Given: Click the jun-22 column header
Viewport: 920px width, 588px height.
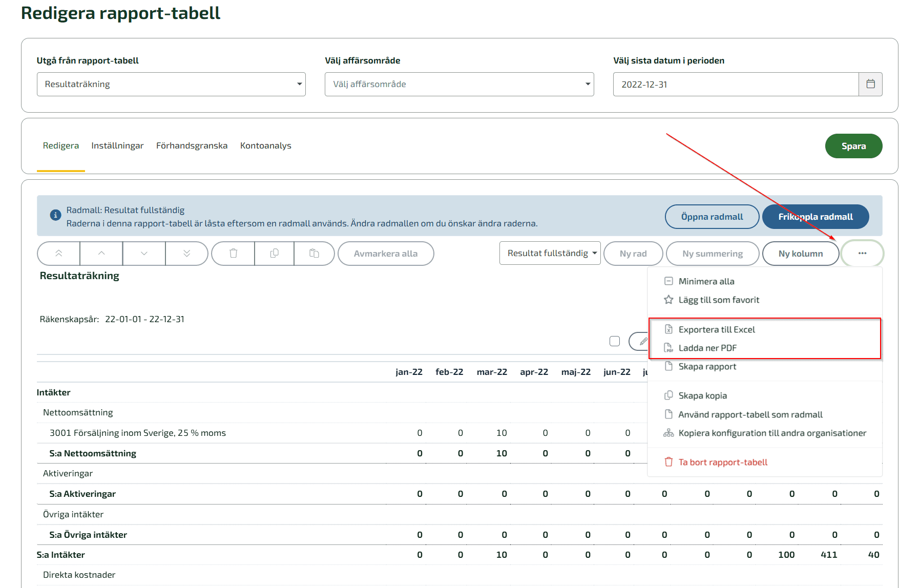Looking at the screenshot, I should pos(617,372).
